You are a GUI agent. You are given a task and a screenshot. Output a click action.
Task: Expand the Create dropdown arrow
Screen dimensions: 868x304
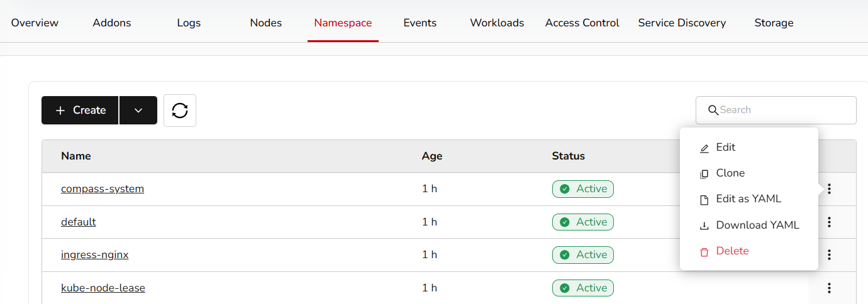tap(138, 111)
